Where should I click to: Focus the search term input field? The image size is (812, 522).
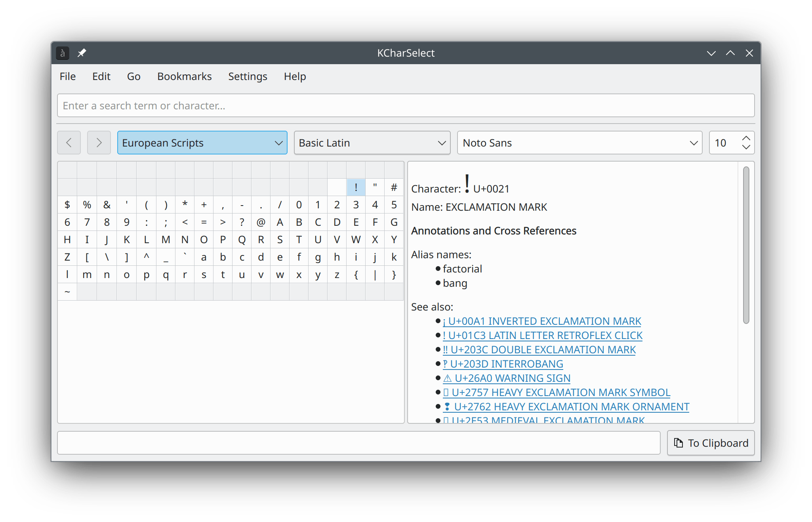tap(406, 105)
